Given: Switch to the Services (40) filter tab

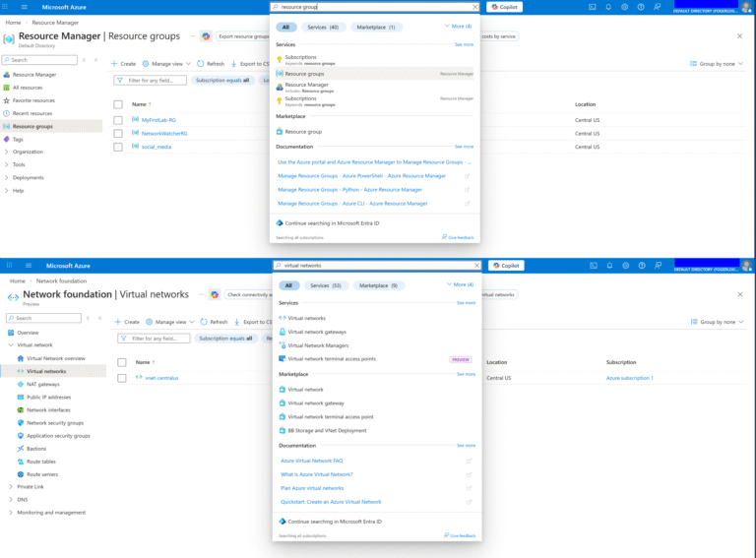Looking at the screenshot, I should [x=324, y=27].
